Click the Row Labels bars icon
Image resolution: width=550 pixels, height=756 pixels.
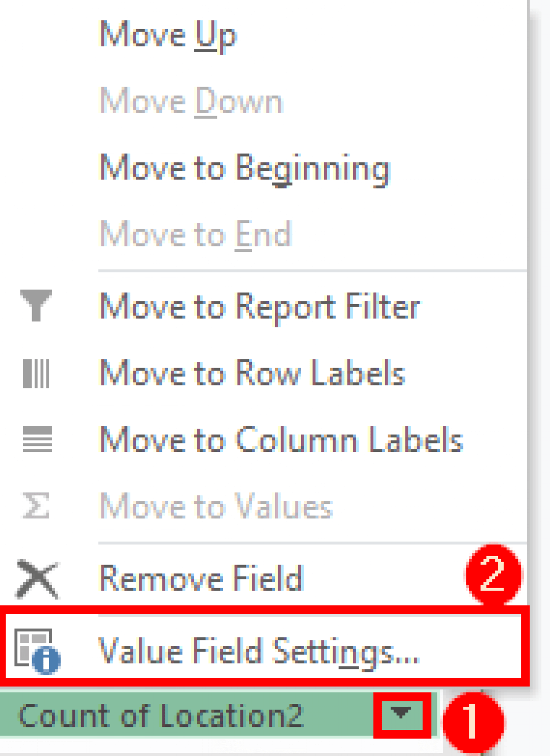36,373
